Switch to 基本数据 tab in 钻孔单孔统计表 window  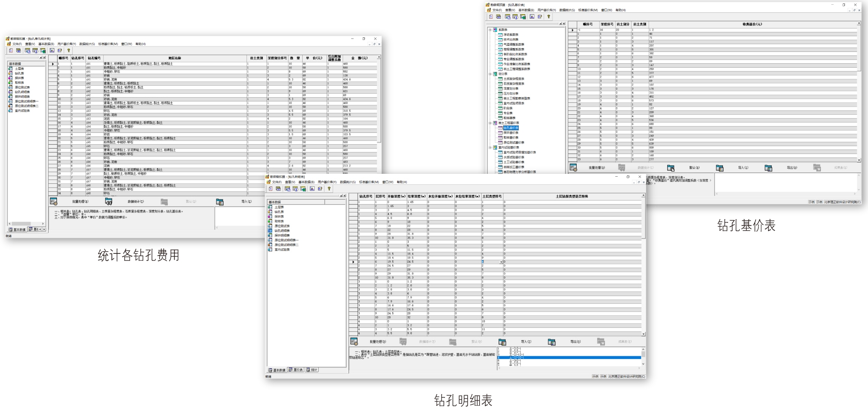[17, 230]
